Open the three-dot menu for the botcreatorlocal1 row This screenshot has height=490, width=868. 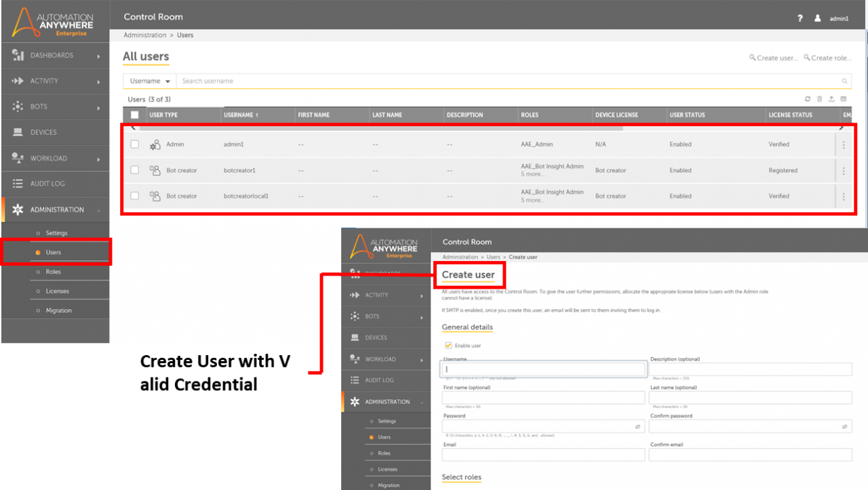(844, 197)
